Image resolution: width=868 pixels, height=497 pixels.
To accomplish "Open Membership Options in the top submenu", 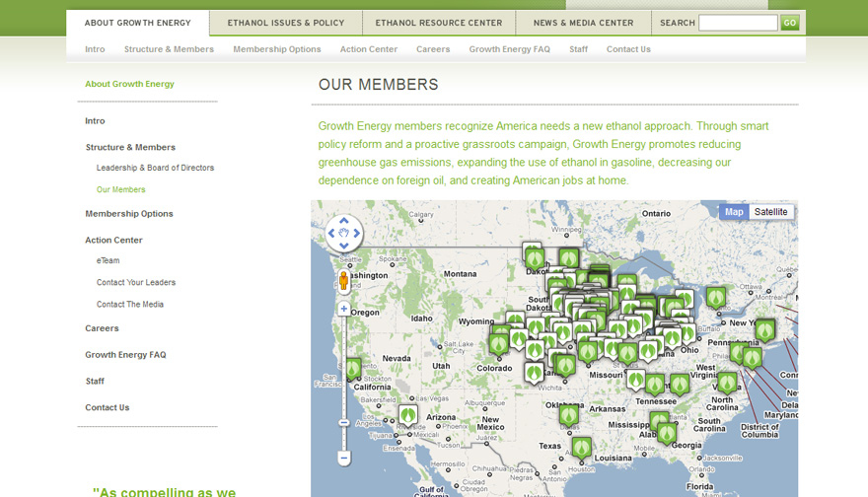I will pos(277,49).
